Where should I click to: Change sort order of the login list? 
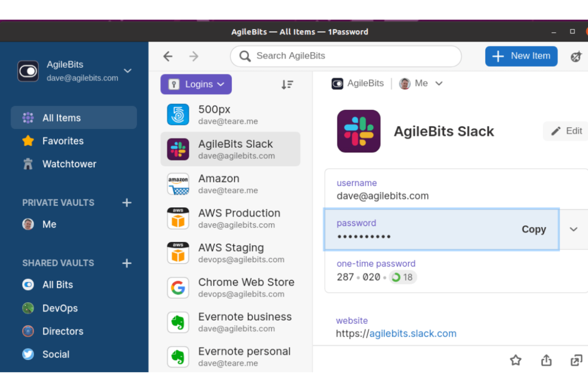287,84
